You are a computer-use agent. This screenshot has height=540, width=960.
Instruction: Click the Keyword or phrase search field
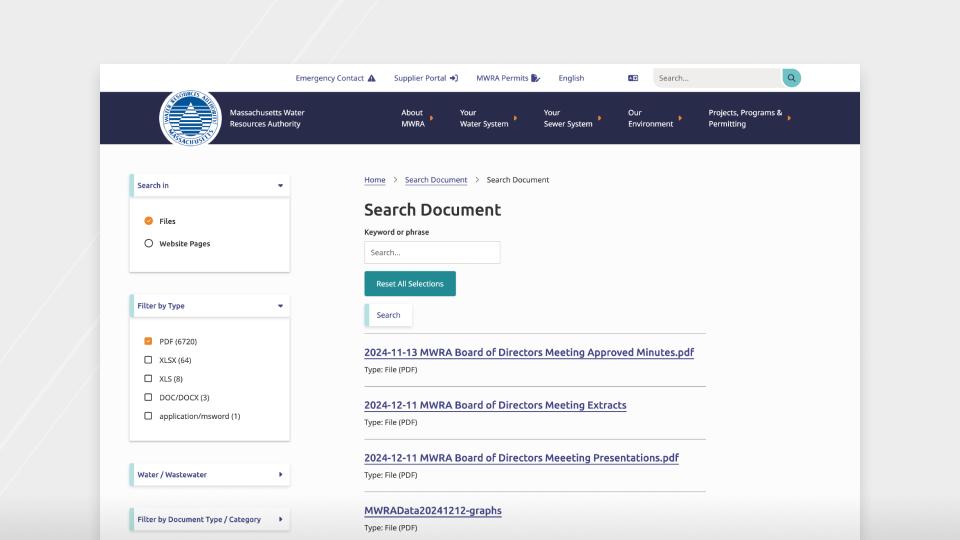click(432, 253)
